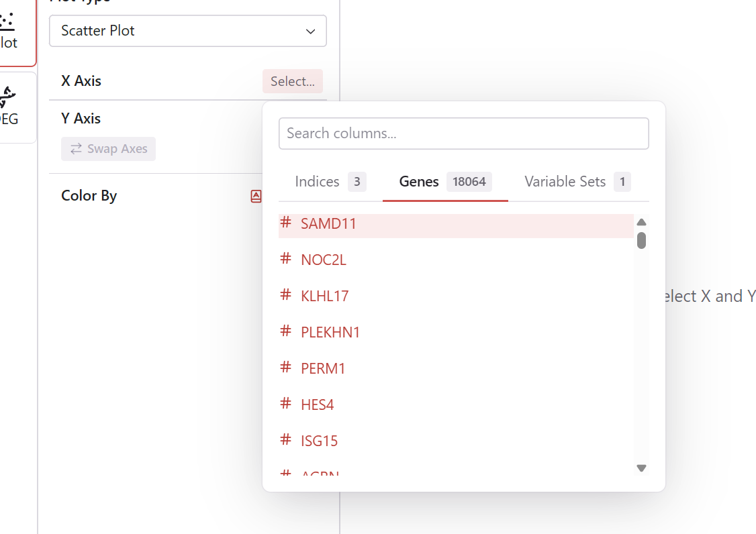Click the hash icon next to KLHL17
This screenshot has width=756, height=534.
286,295
